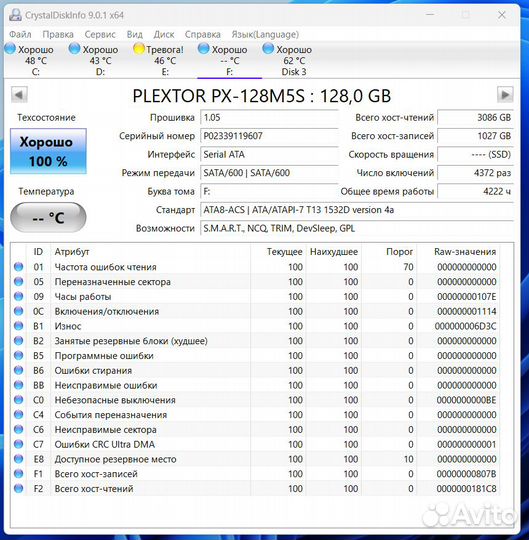Image resolution: width=529 pixels, height=540 pixels.
Task: Open the Правка menu
Action: tap(58, 34)
